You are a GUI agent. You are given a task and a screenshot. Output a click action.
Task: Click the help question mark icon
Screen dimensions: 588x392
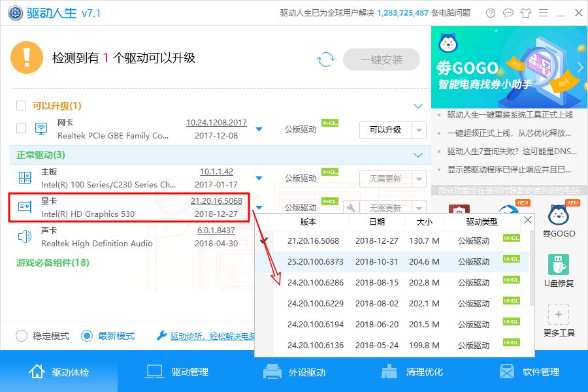490,13
